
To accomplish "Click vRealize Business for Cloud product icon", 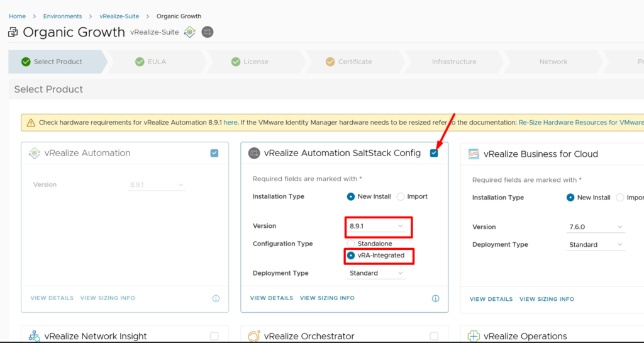I will (x=474, y=154).
